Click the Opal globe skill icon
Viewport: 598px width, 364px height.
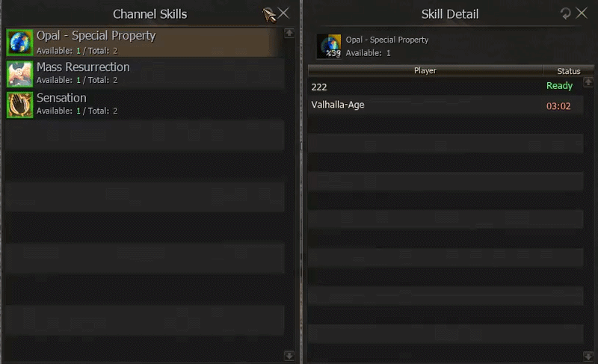(20, 43)
